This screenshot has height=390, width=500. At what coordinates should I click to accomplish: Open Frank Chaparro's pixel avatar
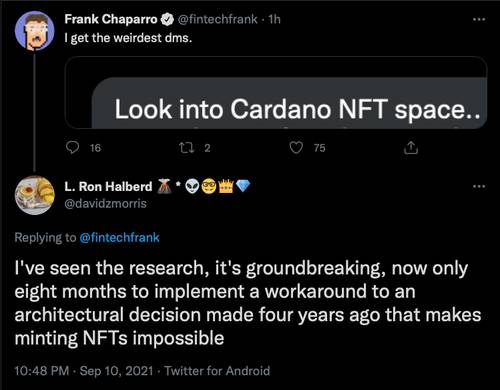pos(35,31)
